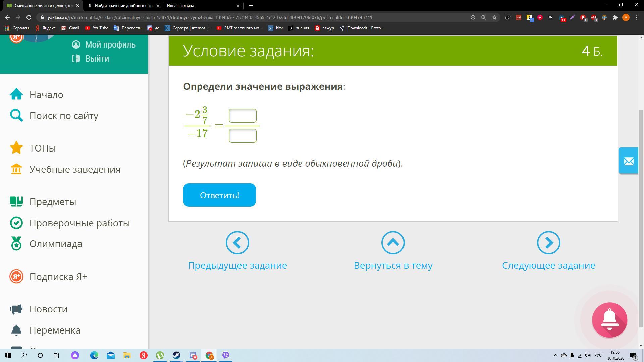Viewport: 644px width, 362px height.
Task: Open the blue envelope feedback tab
Action: coord(628,161)
